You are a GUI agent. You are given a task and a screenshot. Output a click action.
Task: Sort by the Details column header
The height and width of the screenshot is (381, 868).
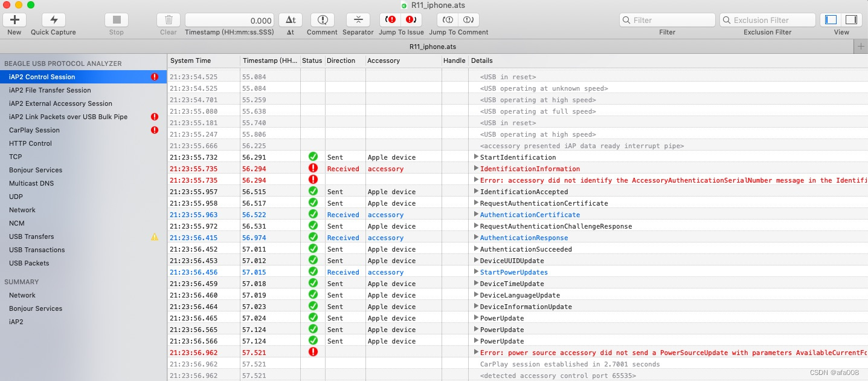point(668,60)
